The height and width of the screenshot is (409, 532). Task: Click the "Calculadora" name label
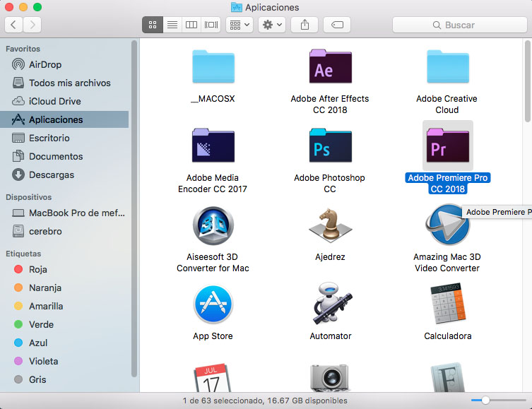pos(447,336)
